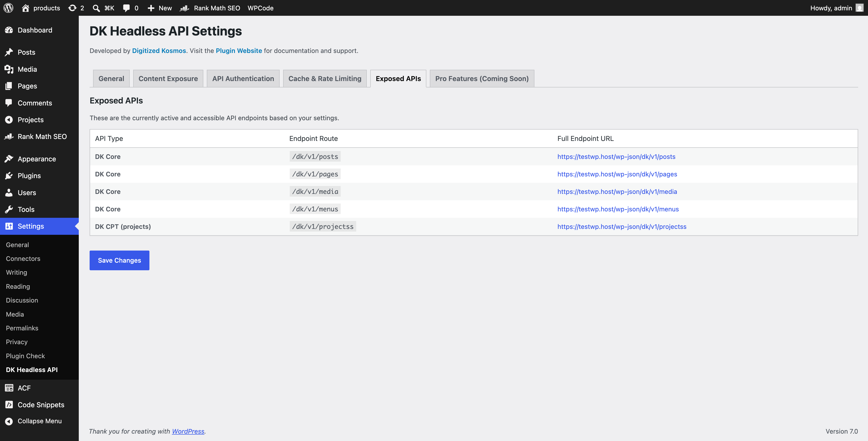Screen dimensions: 868x441
Task: Click the Rank Math SEO icon in admin bar
Action: point(184,8)
